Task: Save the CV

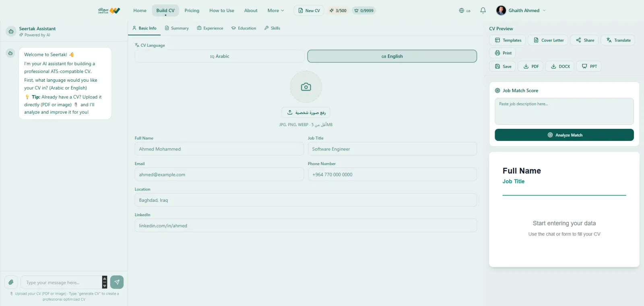Action: click(503, 66)
